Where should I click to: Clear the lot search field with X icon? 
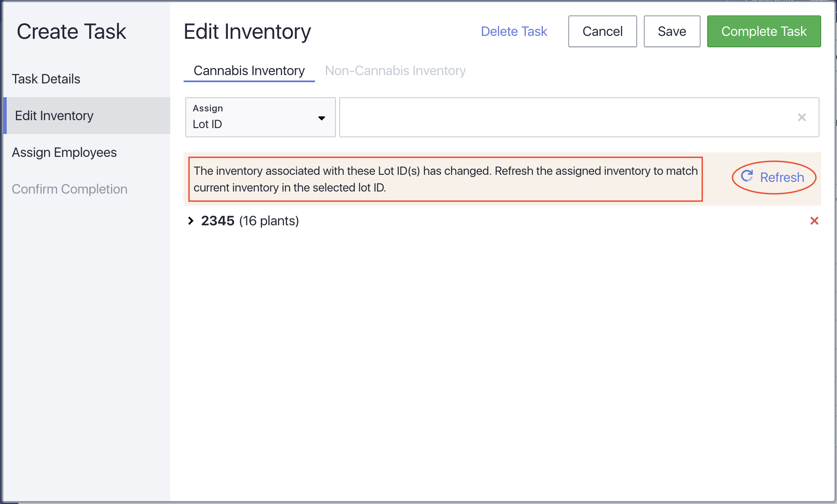[802, 117]
